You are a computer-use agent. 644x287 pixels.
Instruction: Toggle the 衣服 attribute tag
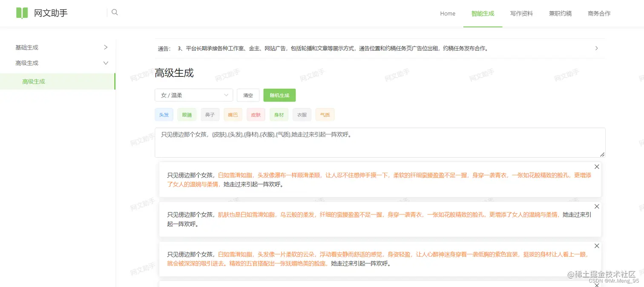[x=302, y=114]
